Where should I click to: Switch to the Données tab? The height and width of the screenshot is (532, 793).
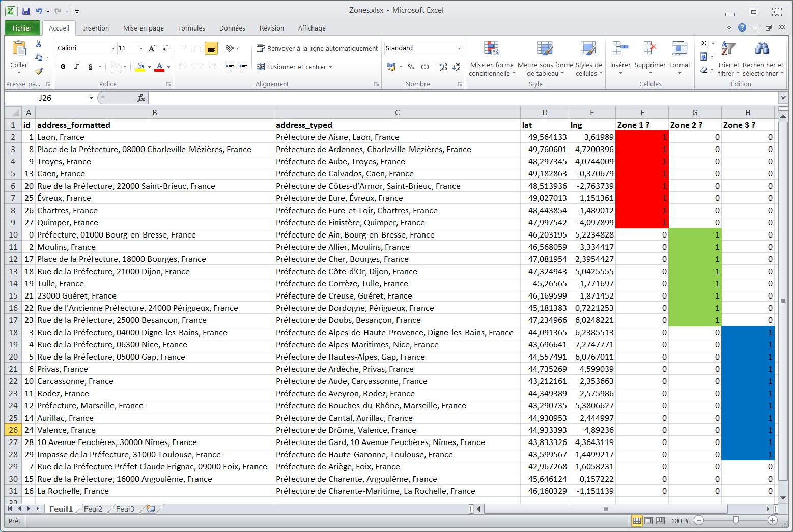point(232,28)
